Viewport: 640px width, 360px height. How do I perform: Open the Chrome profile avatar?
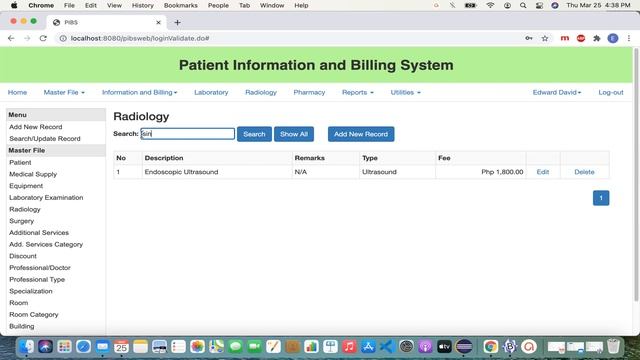(x=613, y=38)
